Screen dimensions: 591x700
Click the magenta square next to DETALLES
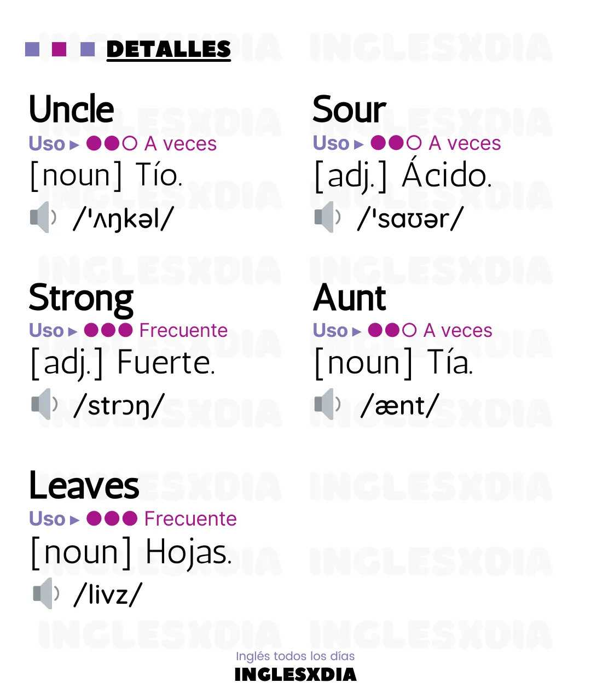click(59, 49)
